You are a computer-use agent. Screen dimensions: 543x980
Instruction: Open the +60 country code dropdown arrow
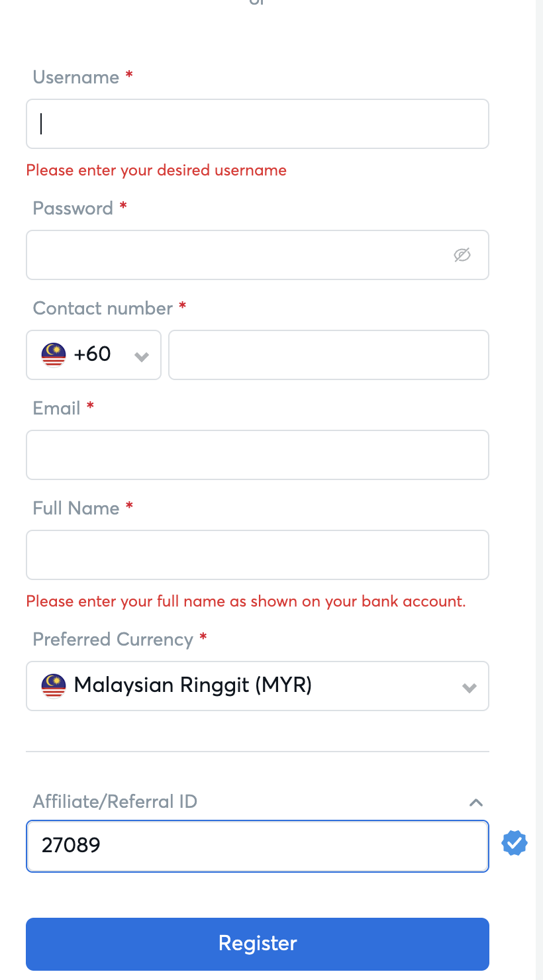pyautogui.click(x=141, y=357)
